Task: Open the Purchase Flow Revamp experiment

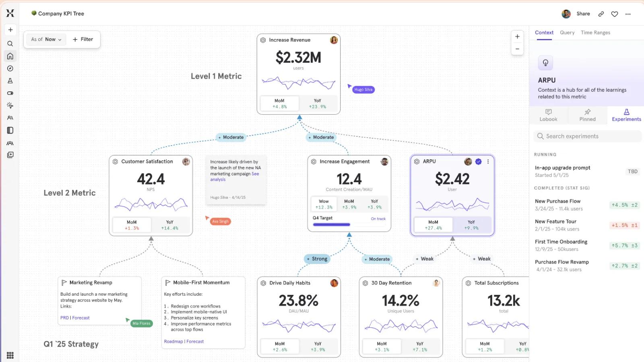Action: 587,265
